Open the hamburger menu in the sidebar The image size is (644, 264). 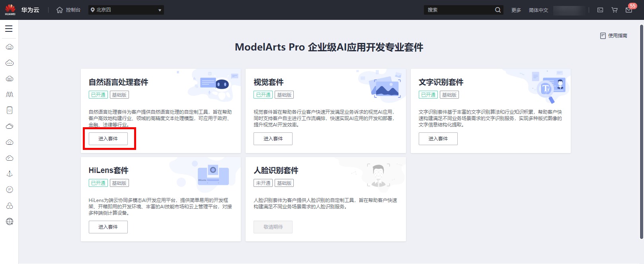[x=9, y=29]
